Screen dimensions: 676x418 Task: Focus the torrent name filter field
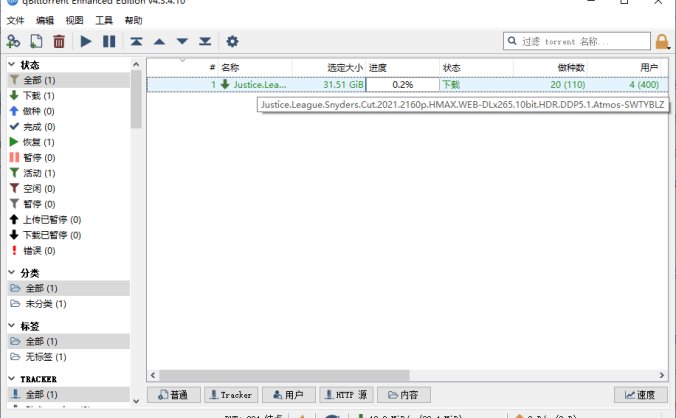(x=576, y=41)
